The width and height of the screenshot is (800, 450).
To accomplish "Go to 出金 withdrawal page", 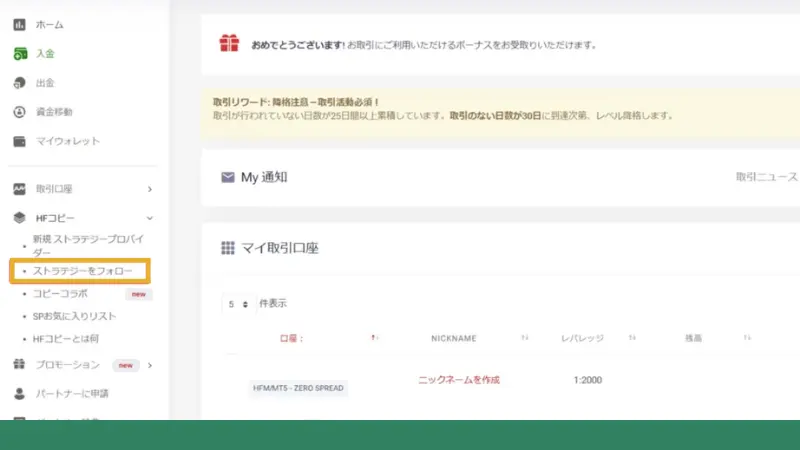I will click(45, 83).
